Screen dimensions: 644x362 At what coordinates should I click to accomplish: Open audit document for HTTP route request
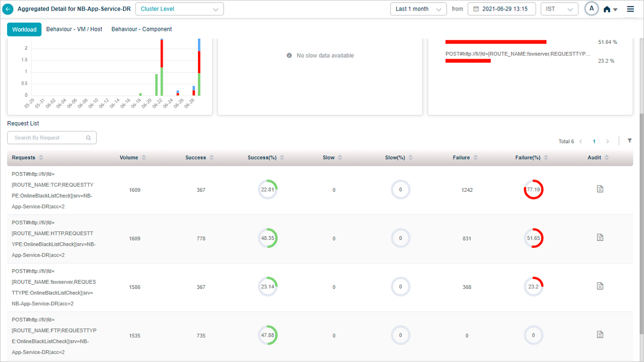600,237
